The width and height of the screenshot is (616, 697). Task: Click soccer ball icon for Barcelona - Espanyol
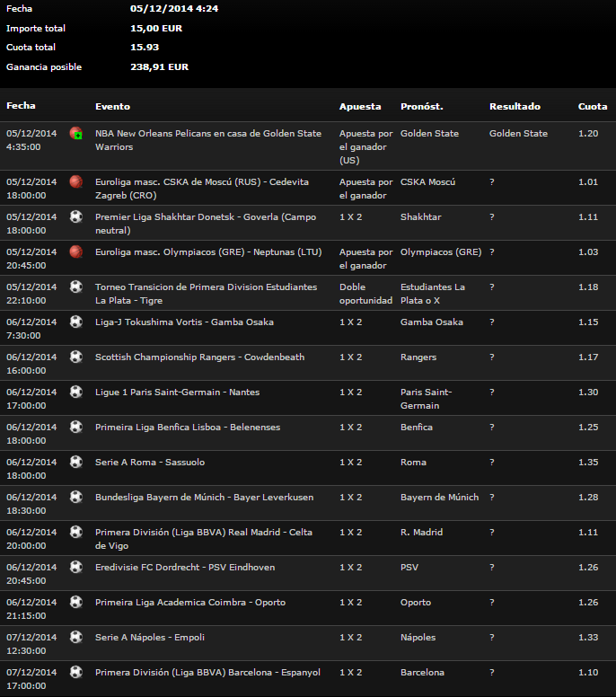click(x=76, y=672)
